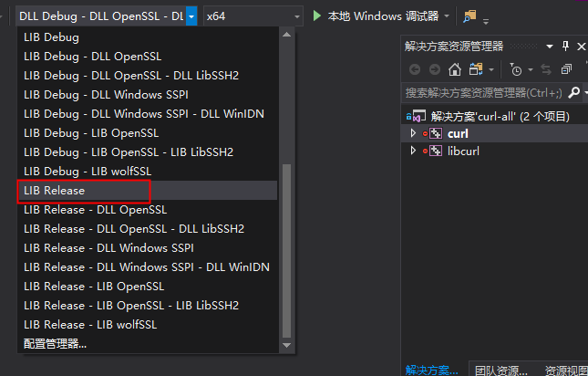Click the Back arrow in Solution Explorer
588x376 pixels.
pos(415,69)
